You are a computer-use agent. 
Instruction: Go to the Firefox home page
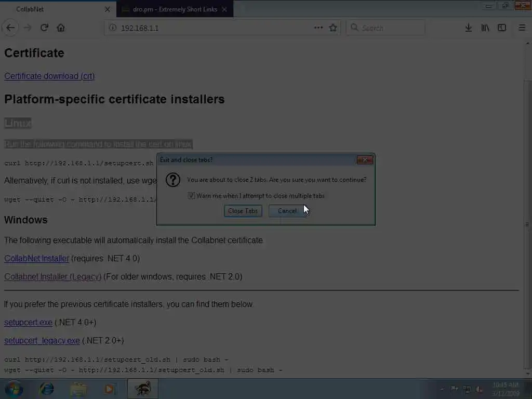coord(61,28)
